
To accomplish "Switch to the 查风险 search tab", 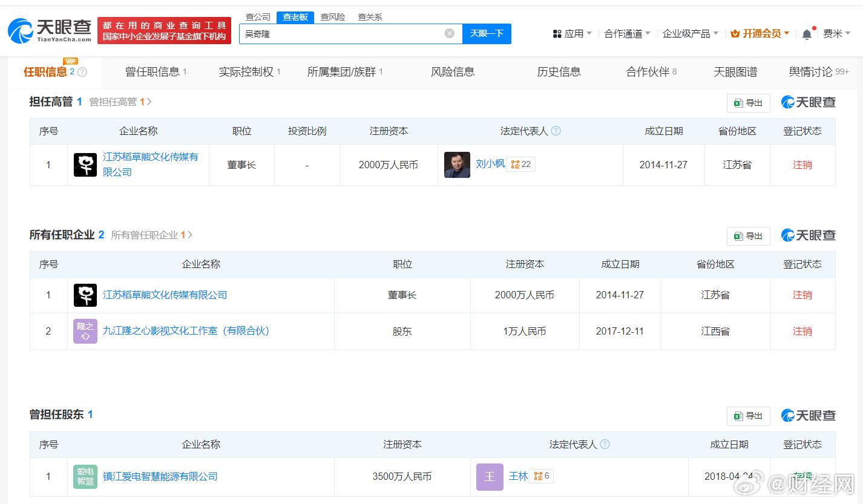I will 332,16.
